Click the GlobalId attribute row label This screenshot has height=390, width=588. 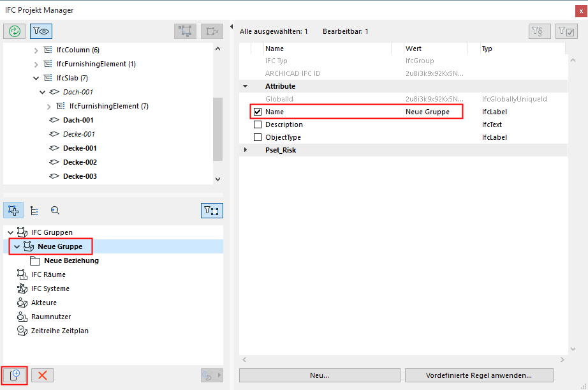279,99
